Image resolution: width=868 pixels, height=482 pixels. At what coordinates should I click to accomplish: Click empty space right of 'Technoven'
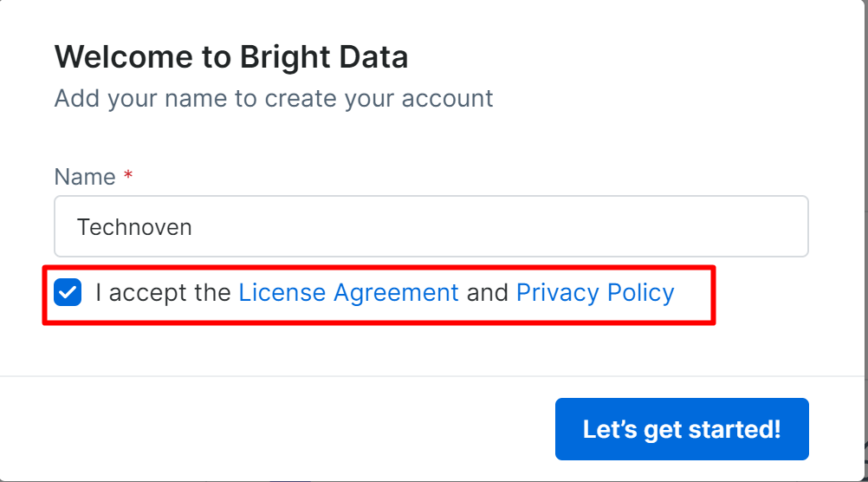[x=520, y=227]
